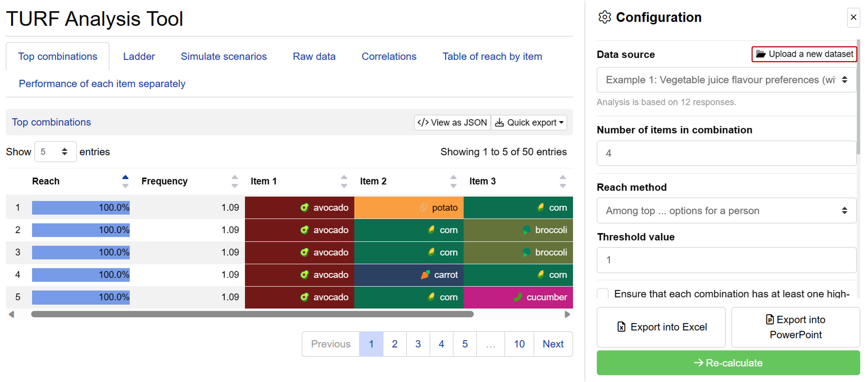Click the Top combinations panel heading link
Image resolution: width=868 pixels, height=382 pixels.
point(51,122)
